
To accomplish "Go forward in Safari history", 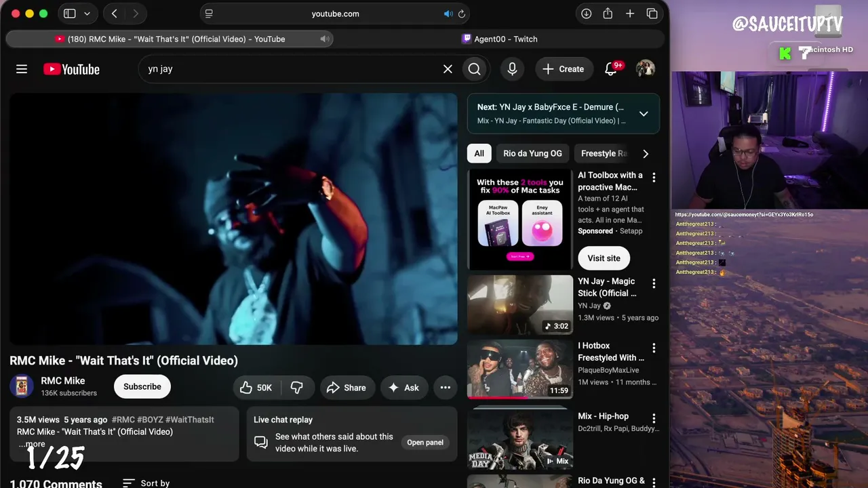I will click(136, 14).
